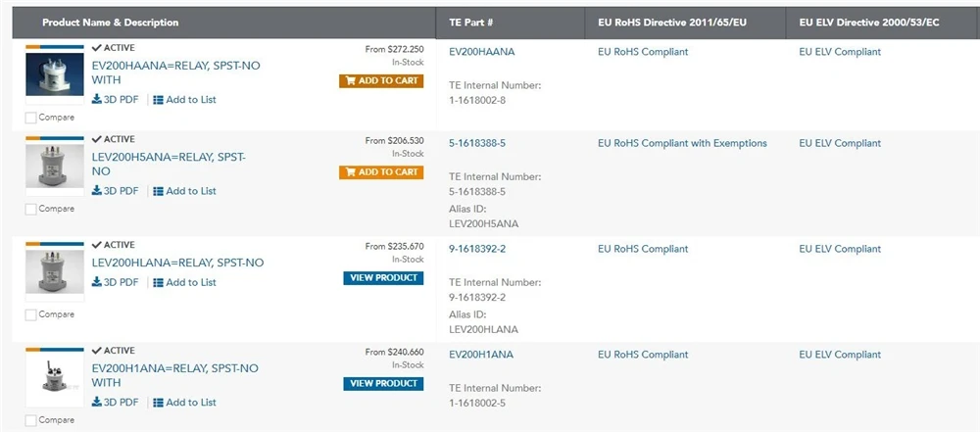Check Compare box for EV200HAANA relay
This screenshot has height=432, width=980.
pos(31,118)
